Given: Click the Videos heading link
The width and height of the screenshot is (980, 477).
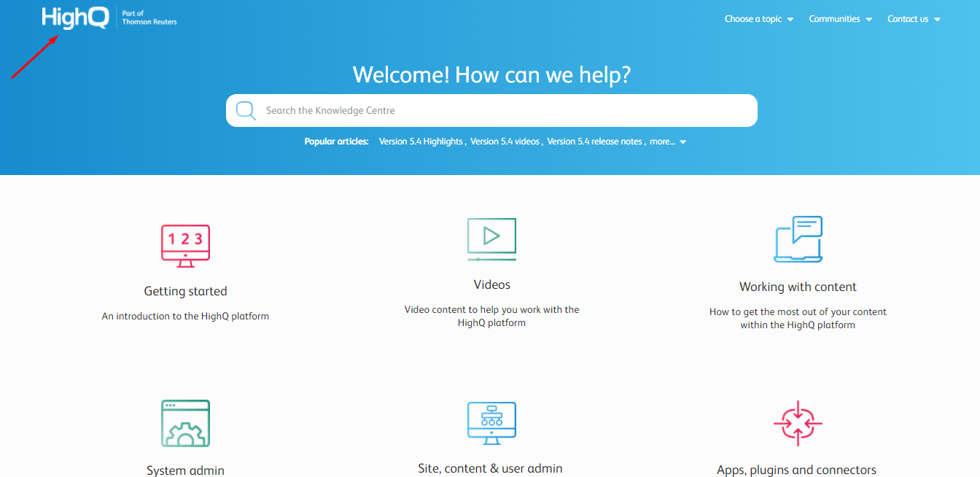Looking at the screenshot, I should point(491,284).
